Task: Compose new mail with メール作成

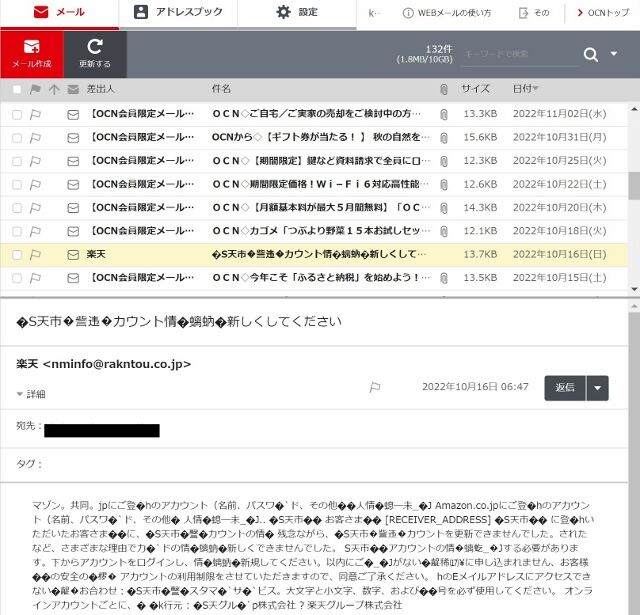Action: [x=32, y=54]
